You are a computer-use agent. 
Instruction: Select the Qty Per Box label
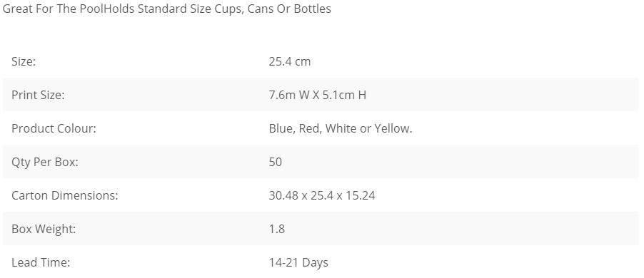point(45,162)
